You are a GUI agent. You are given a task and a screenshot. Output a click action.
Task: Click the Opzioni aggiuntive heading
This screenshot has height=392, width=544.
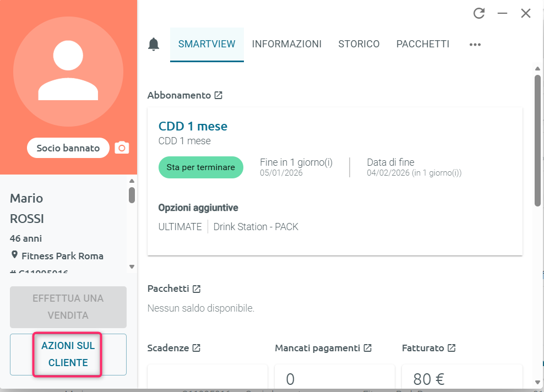coord(198,208)
